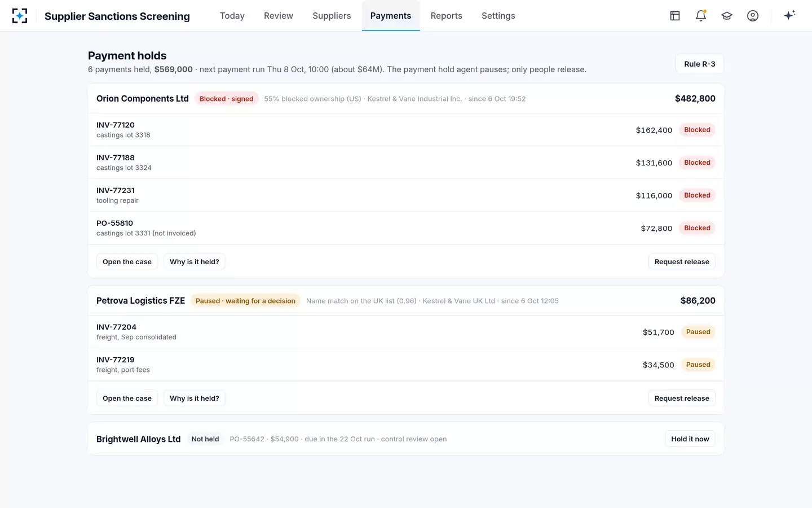
Task: Click the Paused tag on INV-77204
Action: [698, 332]
